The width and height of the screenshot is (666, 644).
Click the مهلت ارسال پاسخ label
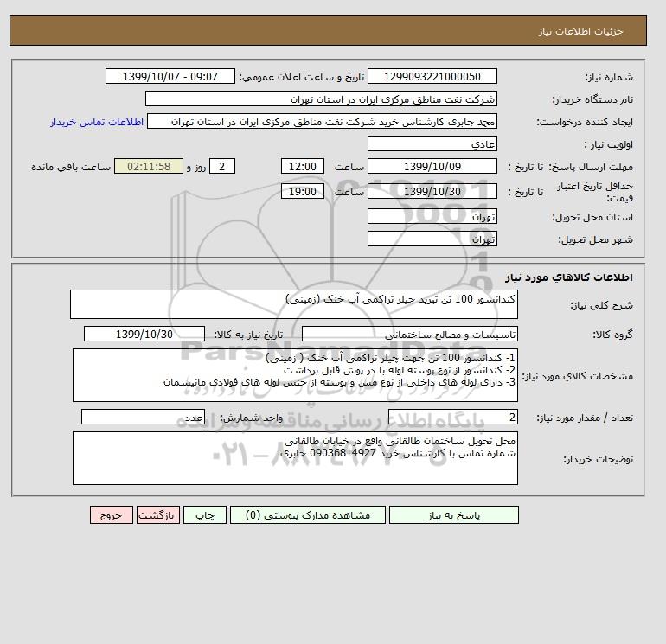591,167
